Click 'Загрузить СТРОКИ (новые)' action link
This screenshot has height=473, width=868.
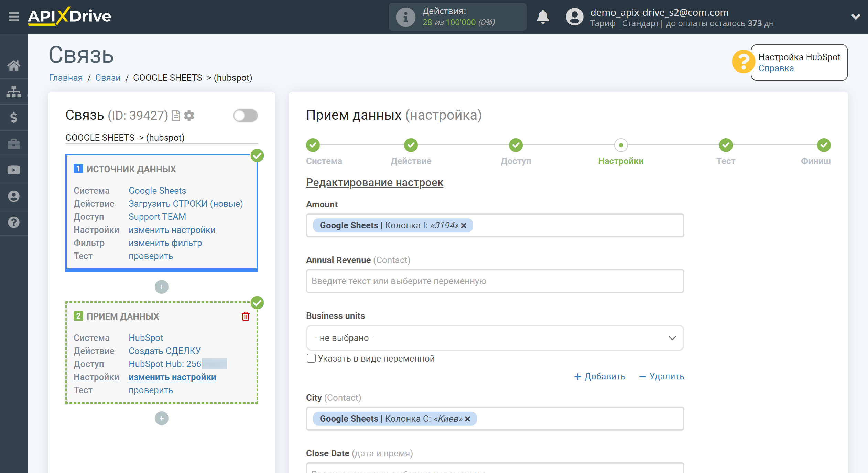(x=186, y=204)
